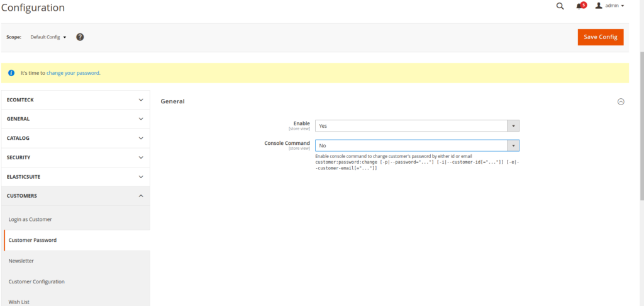The width and height of the screenshot is (644, 306).
Task: Open Login as Customer settings
Action: pos(30,219)
